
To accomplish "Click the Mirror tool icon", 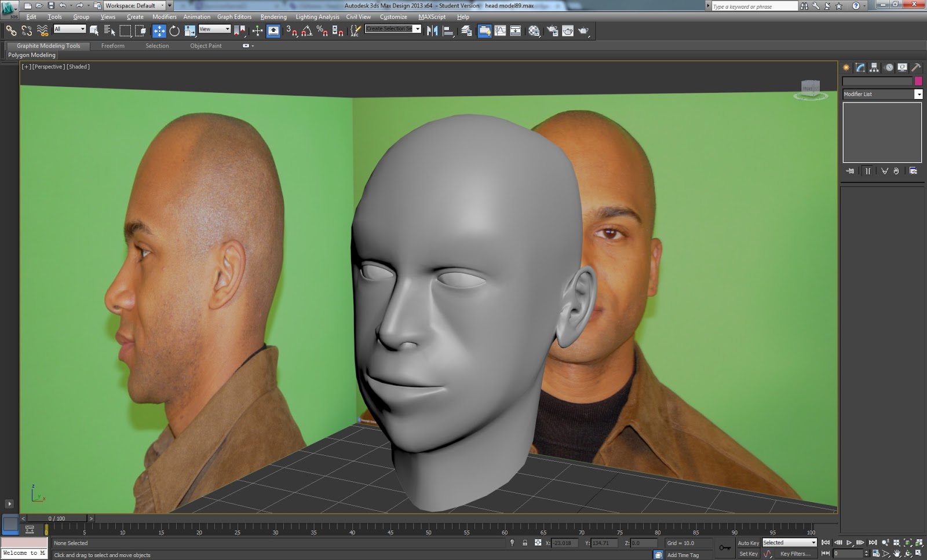I will tap(432, 31).
